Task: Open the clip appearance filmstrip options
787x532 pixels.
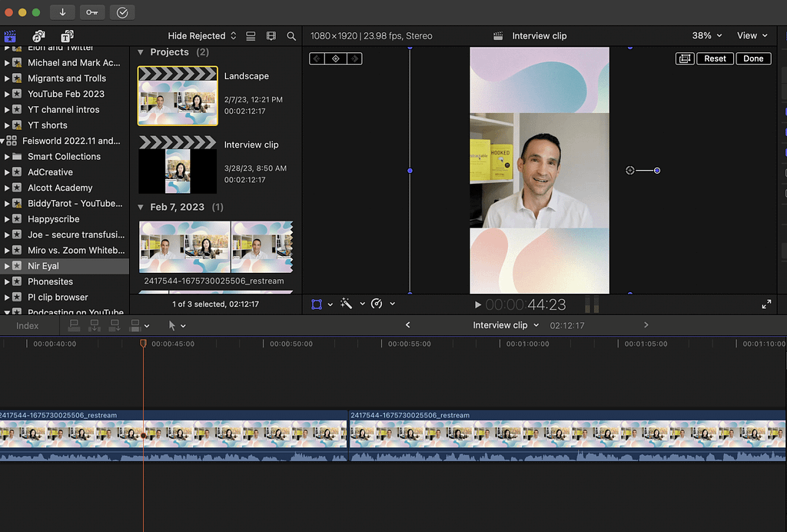Action: pos(271,36)
